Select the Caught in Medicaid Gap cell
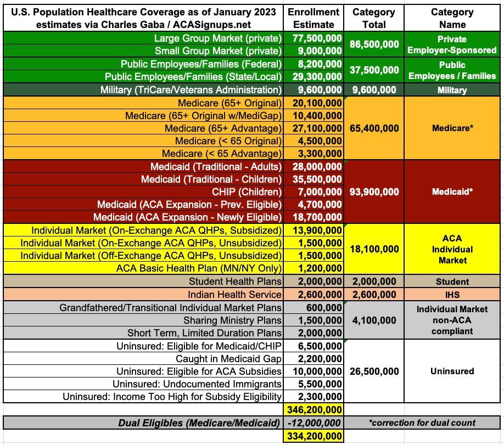Image resolution: width=504 pixels, height=445 pixels. tap(229, 359)
